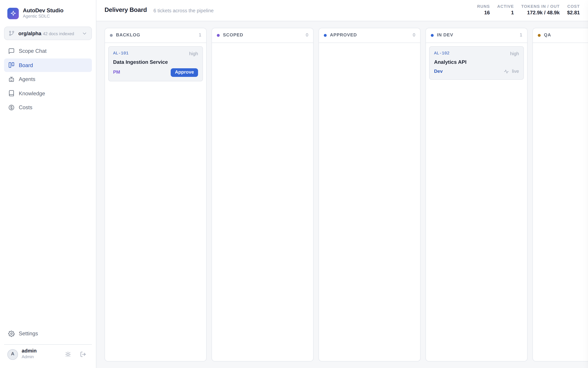Click the grey dot in BACKLOG header
This screenshot has width=588, height=368.
point(111,35)
